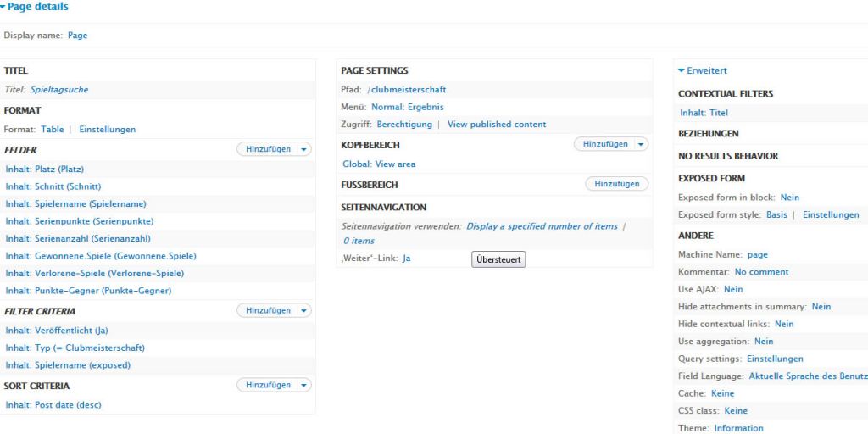Viewport: 868px width, 434px height.
Task: Click the Display a specified number of items link
Action: point(542,227)
